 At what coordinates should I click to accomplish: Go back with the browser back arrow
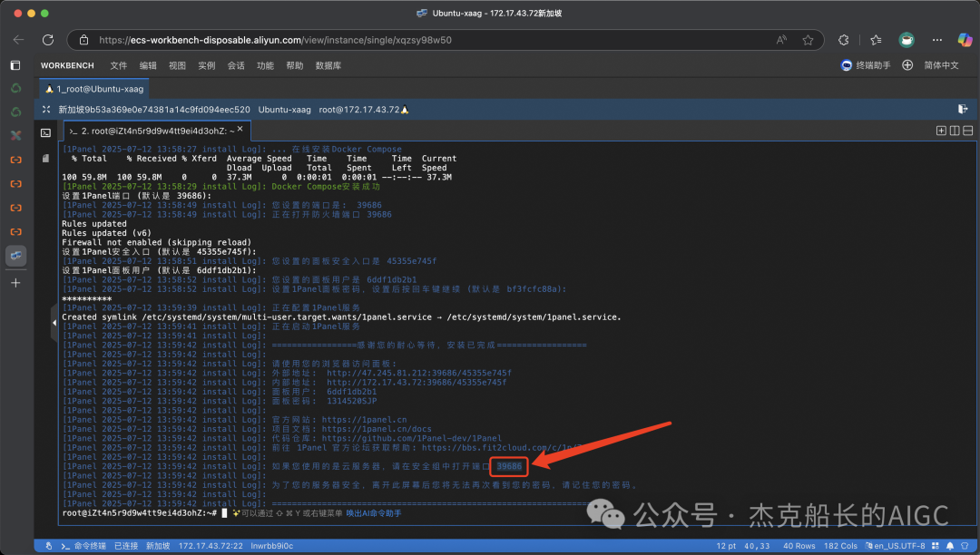click(19, 40)
